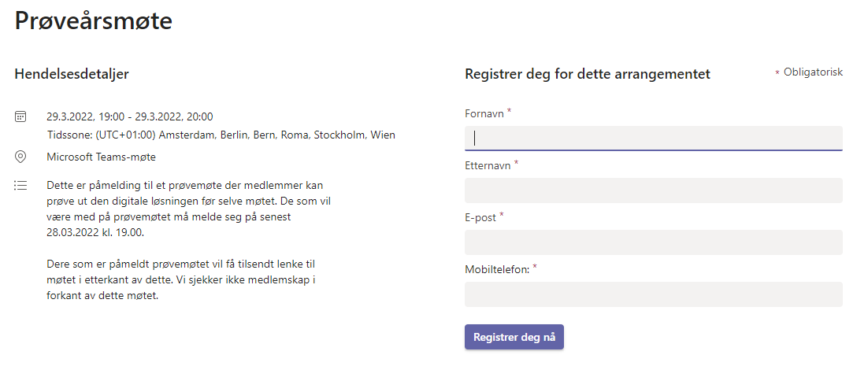
Task: Select the Etternavn text box
Action: tap(653, 190)
